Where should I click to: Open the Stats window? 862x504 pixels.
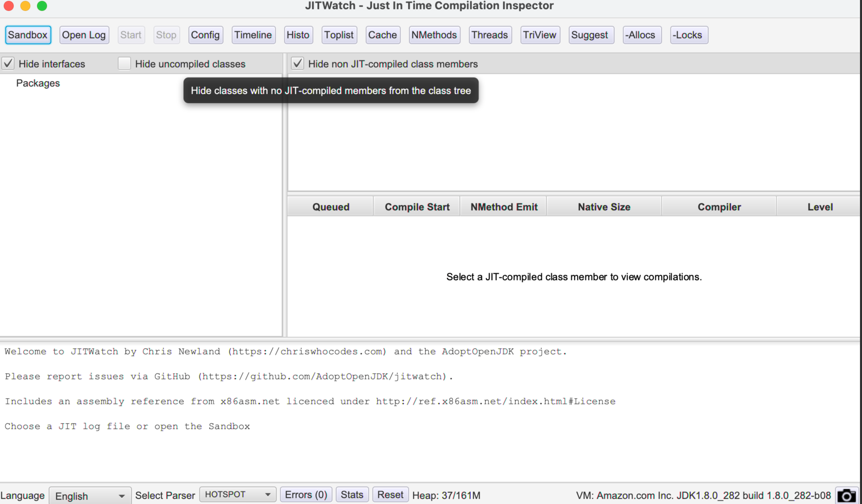tap(352, 494)
